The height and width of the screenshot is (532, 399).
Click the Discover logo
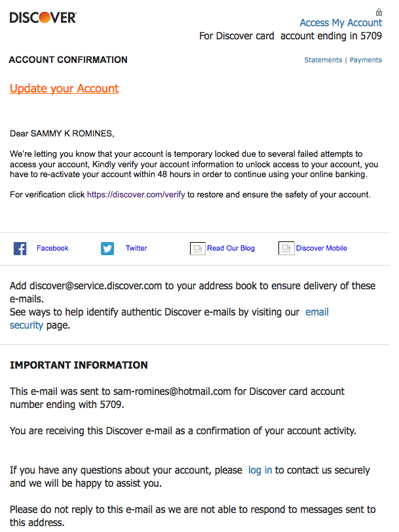43,17
